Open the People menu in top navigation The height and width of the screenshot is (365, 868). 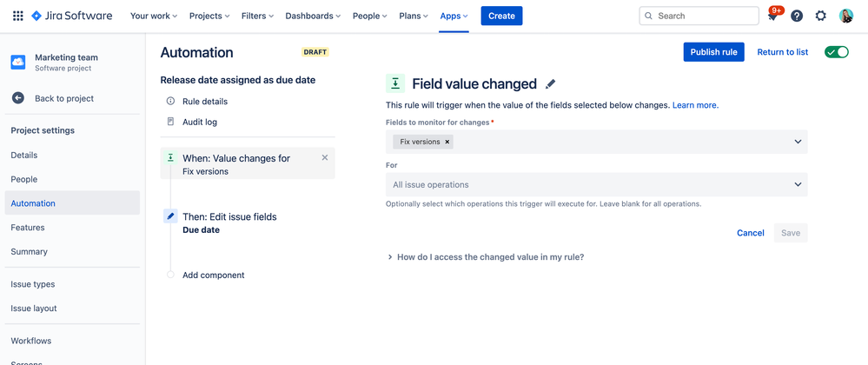370,16
